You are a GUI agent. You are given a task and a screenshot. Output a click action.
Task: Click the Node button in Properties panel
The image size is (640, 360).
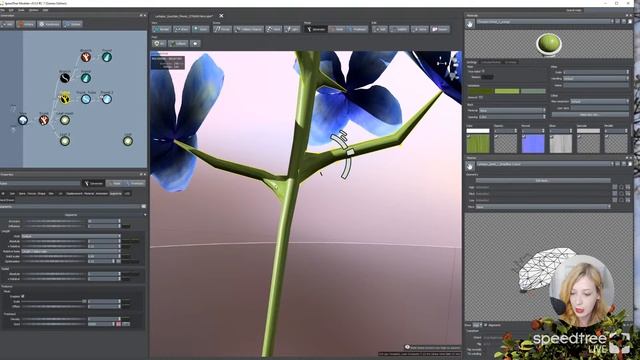pyautogui.click(x=115, y=183)
